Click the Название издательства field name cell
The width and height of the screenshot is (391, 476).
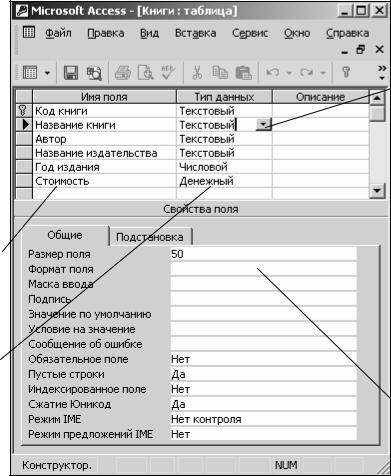(104, 153)
